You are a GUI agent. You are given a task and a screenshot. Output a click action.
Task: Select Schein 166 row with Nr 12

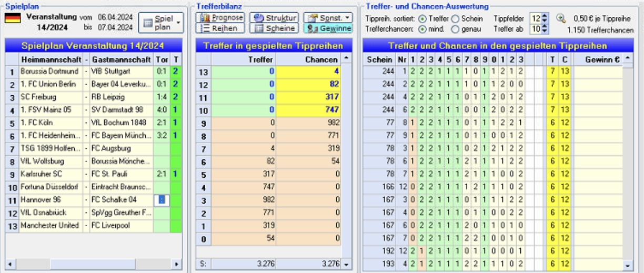point(493,186)
